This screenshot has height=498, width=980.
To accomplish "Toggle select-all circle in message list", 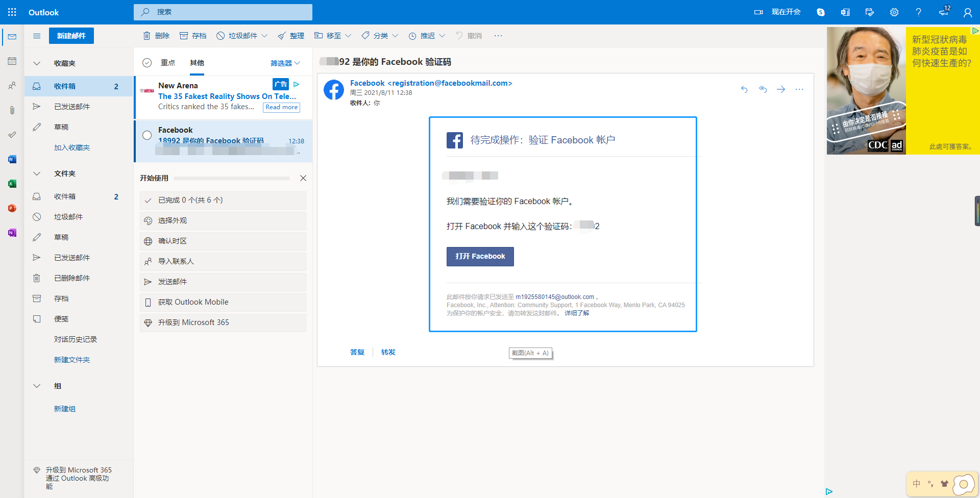I will pos(147,63).
